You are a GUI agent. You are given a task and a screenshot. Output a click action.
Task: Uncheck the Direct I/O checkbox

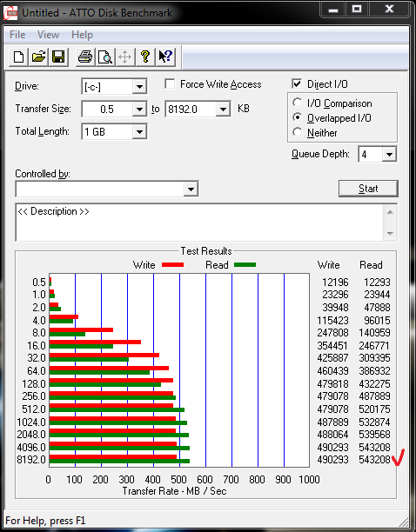[297, 83]
